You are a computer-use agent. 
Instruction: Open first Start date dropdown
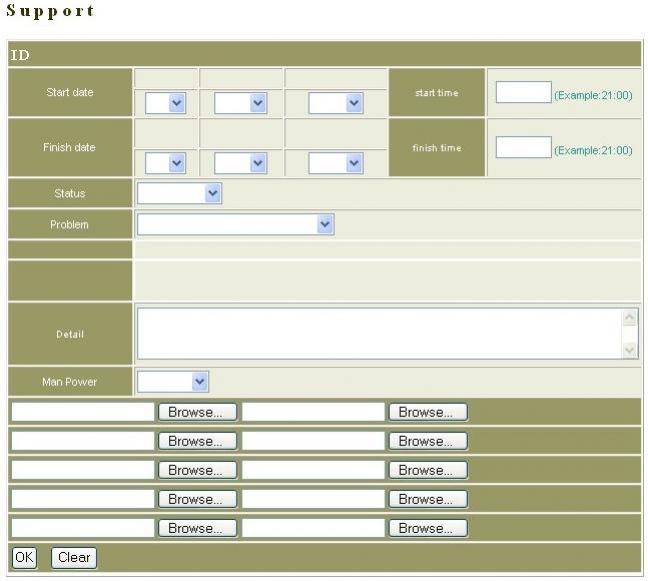[165, 102]
